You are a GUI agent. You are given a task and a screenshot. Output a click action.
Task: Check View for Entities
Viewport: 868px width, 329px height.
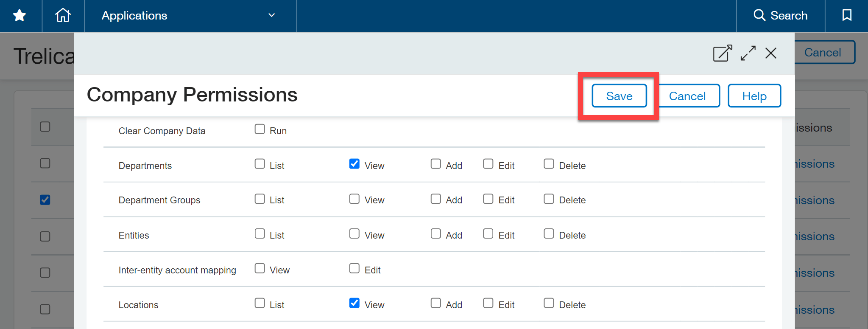point(354,233)
